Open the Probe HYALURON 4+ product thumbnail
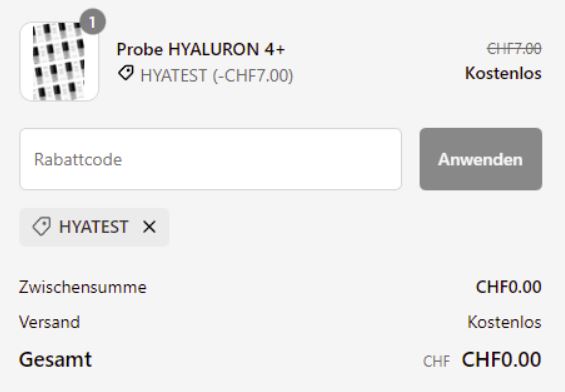Screen dimensions: 565x392 [x=59, y=61]
